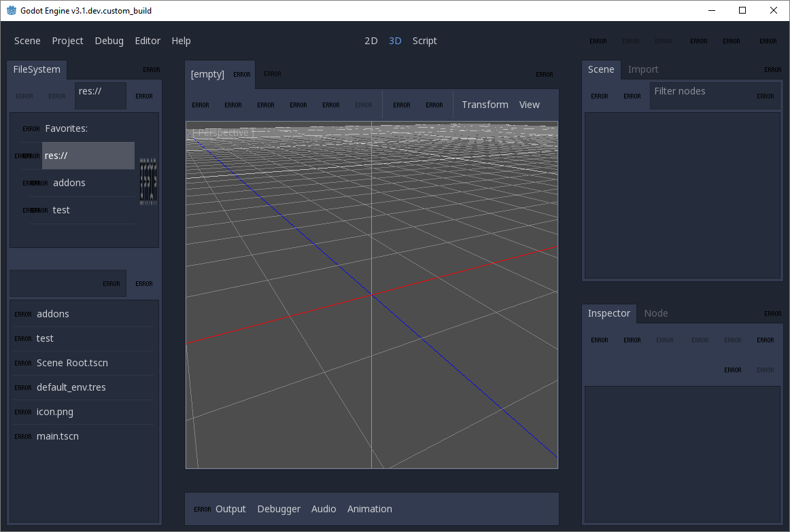This screenshot has width=790, height=532.
Task: Click the Play button to run the project
Action: pyautogui.click(x=598, y=41)
